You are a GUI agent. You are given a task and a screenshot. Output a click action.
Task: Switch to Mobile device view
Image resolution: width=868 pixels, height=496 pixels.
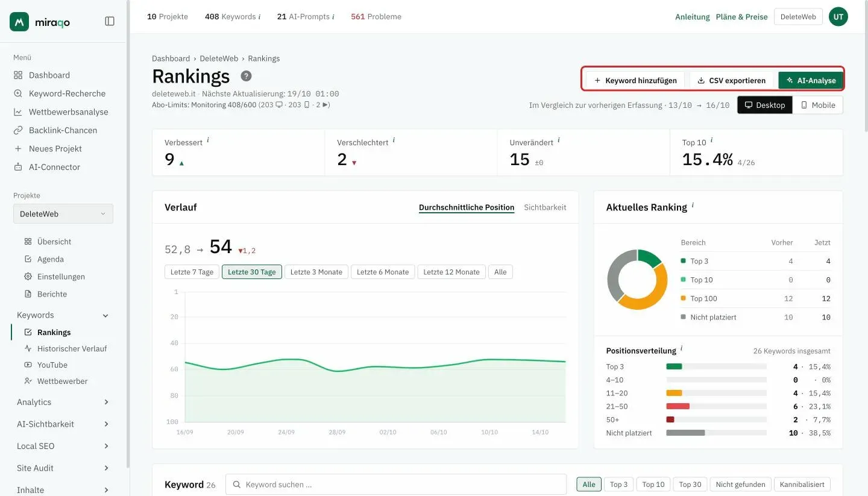click(x=818, y=105)
